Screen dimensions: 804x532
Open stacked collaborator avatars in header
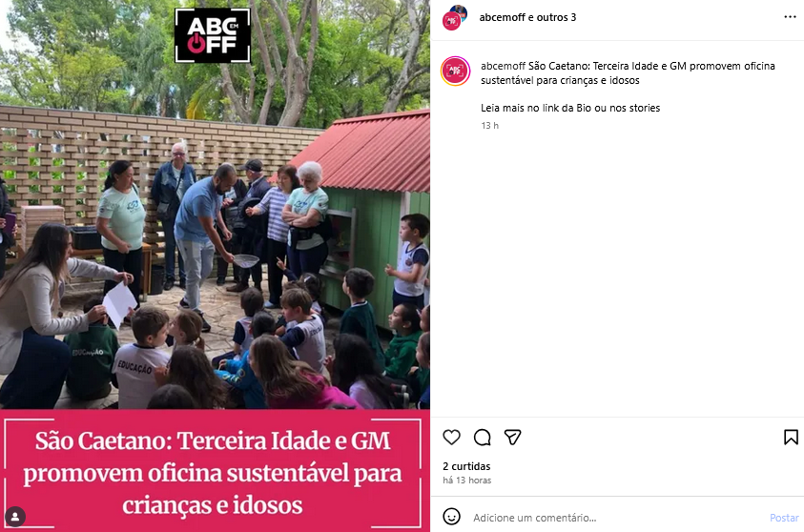coord(455,17)
